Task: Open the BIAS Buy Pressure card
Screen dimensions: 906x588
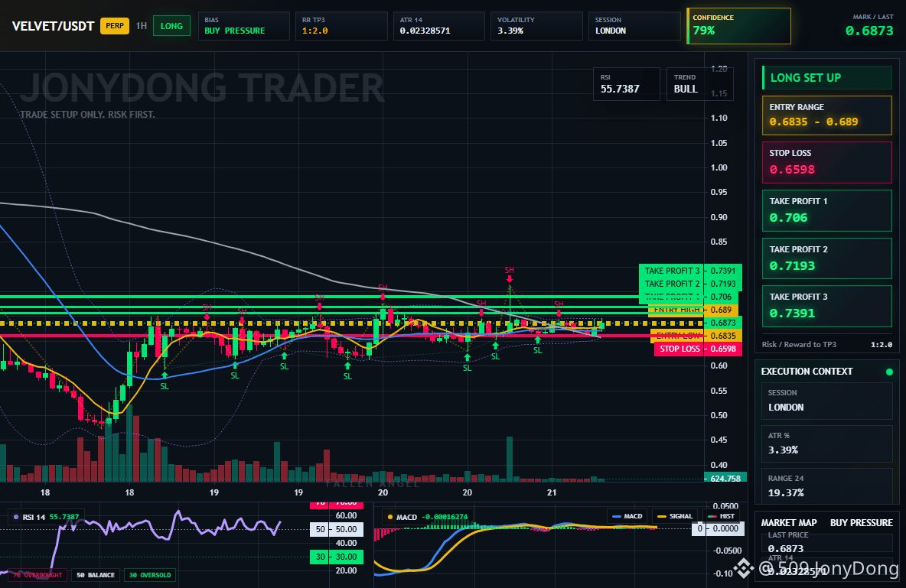Action: click(244, 26)
